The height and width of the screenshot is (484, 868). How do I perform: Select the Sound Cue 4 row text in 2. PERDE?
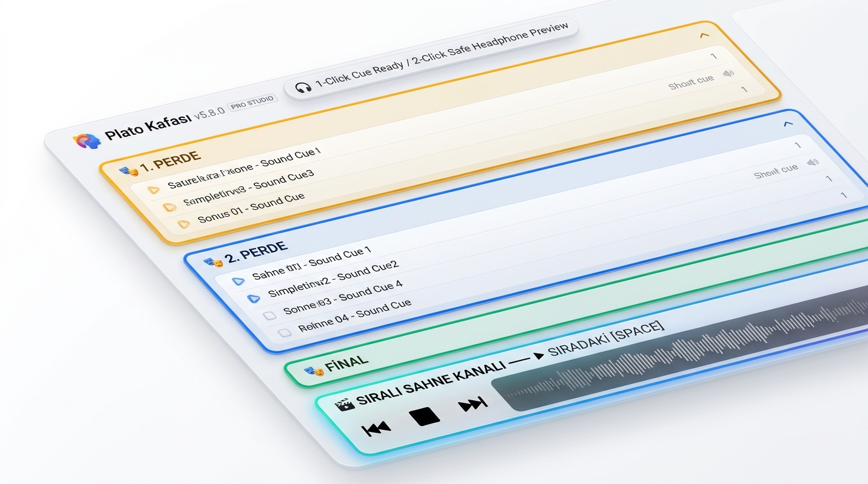coord(343,299)
